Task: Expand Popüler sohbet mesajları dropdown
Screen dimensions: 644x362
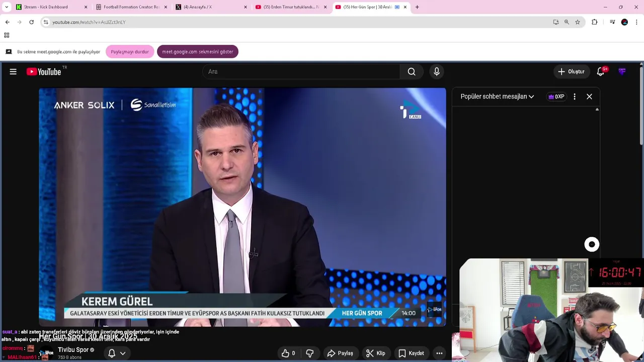Action: coord(497,97)
